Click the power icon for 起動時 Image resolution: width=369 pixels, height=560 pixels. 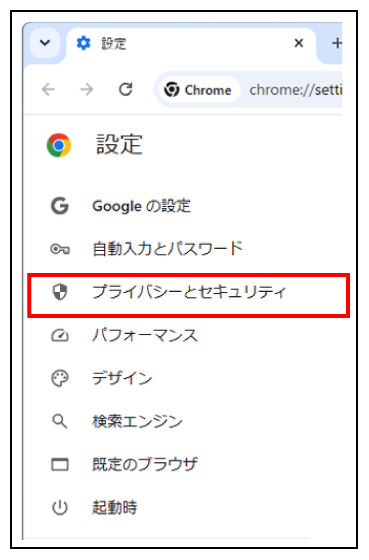tap(60, 508)
